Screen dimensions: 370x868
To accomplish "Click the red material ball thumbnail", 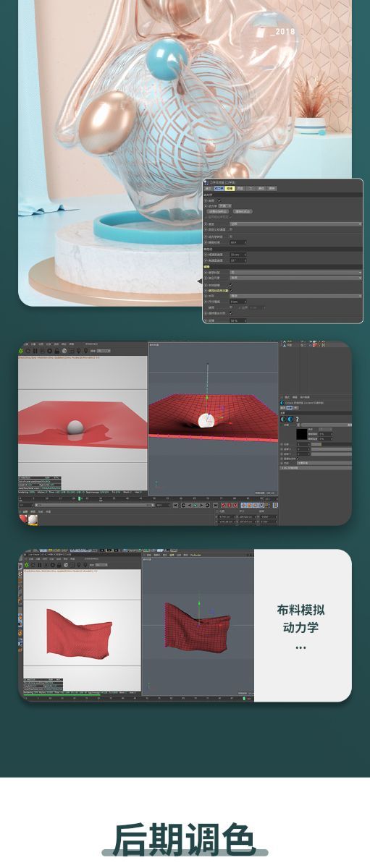I will (24, 519).
